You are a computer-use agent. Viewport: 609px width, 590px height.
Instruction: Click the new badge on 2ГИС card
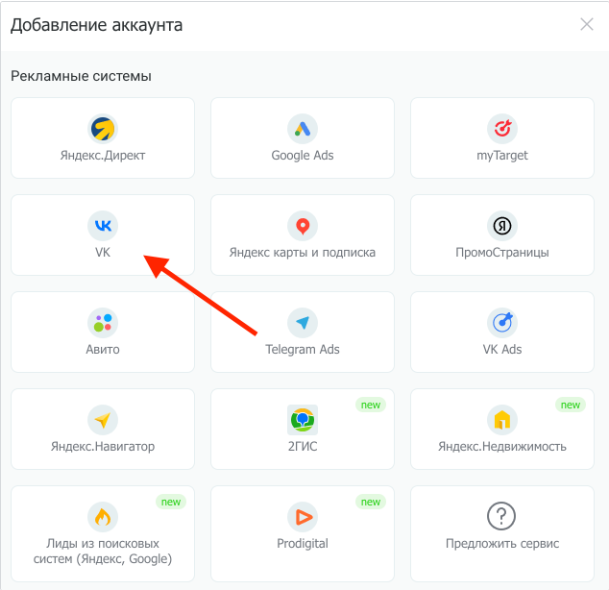(x=371, y=405)
